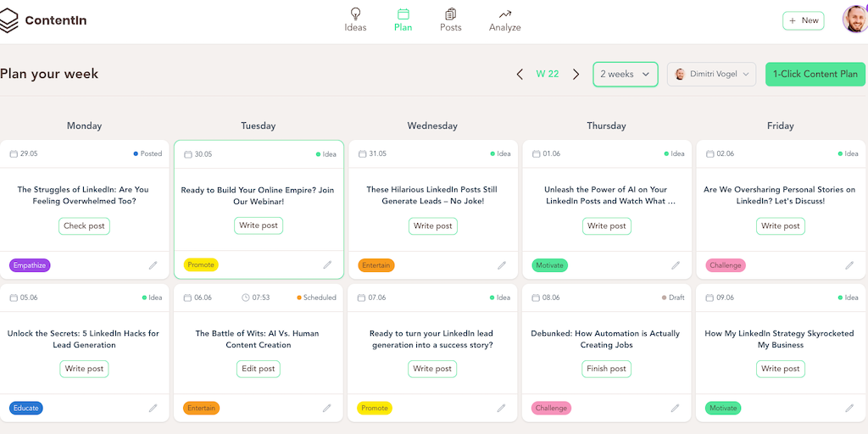Click calendar icon next to 31.05 date
Screen dimensions: 868x434
coord(362,153)
